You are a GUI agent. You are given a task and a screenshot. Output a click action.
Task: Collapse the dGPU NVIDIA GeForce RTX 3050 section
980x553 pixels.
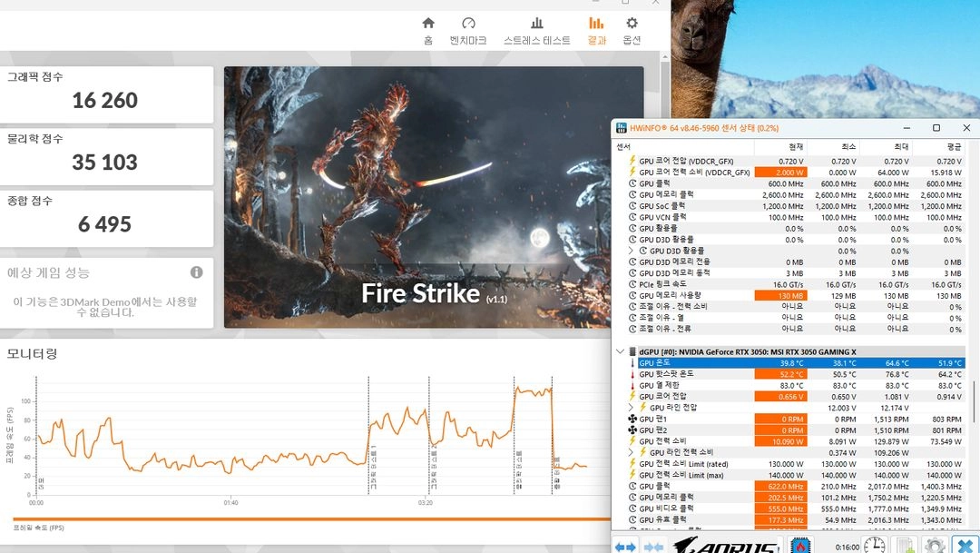620,351
